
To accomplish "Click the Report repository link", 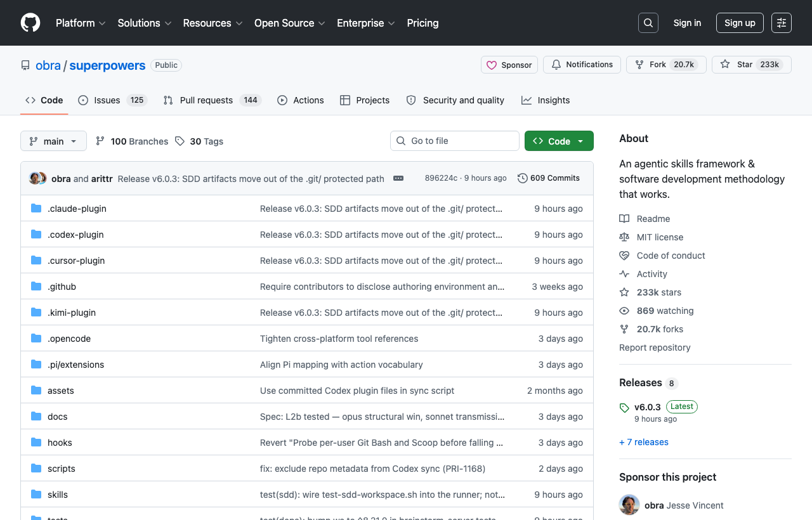I will [x=655, y=348].
